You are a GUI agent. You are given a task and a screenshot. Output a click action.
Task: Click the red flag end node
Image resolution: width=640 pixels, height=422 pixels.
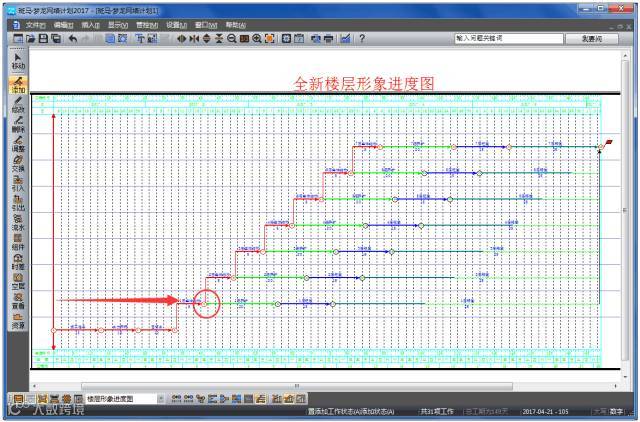point(609,142)
